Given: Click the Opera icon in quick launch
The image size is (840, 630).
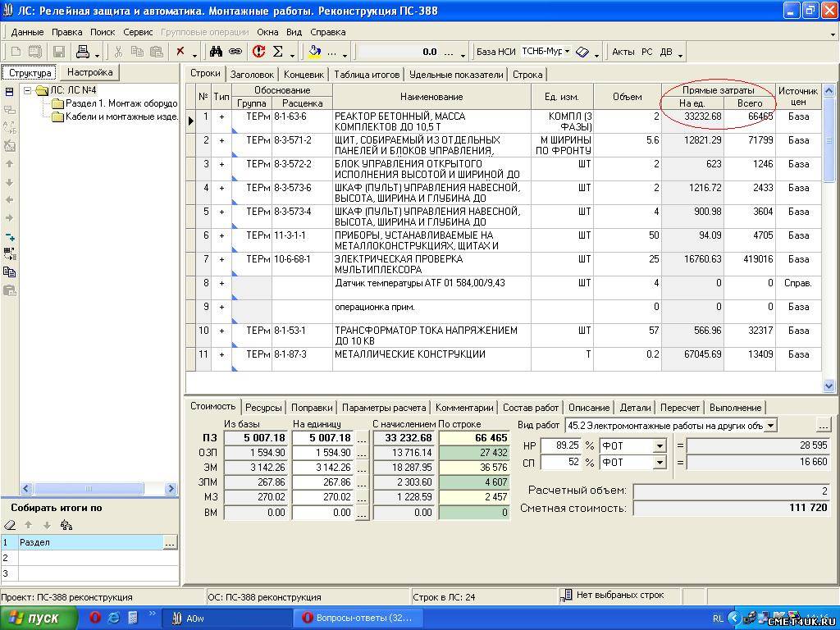Looking at the screenshot, I should pos(95,618).
